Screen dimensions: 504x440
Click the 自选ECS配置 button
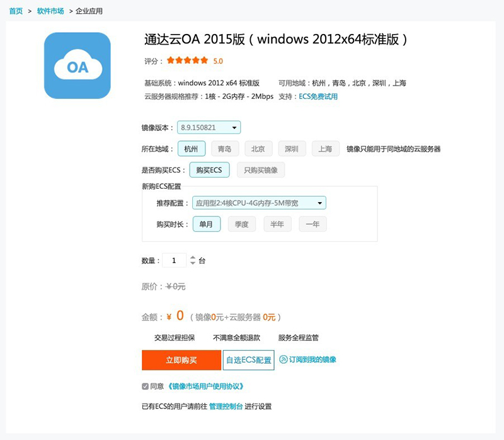point(248,360)
